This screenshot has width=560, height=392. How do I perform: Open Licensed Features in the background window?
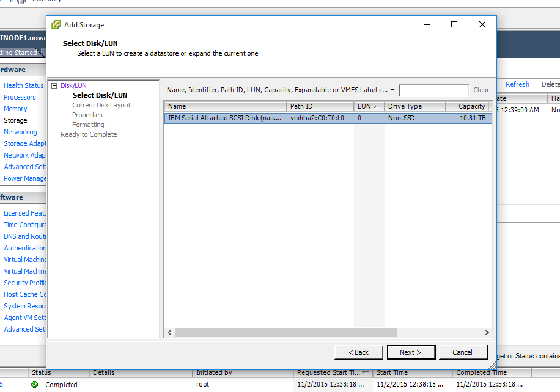(x=24, y=213)
